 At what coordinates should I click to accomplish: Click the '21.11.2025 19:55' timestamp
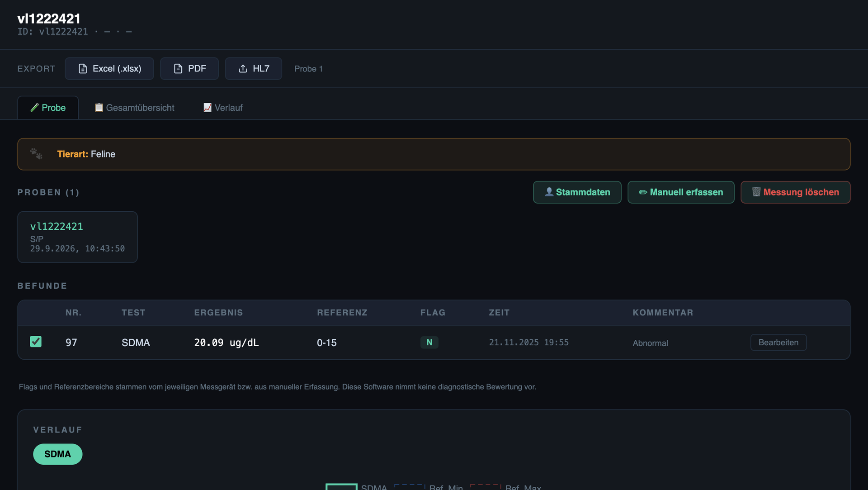pos(528,343)
